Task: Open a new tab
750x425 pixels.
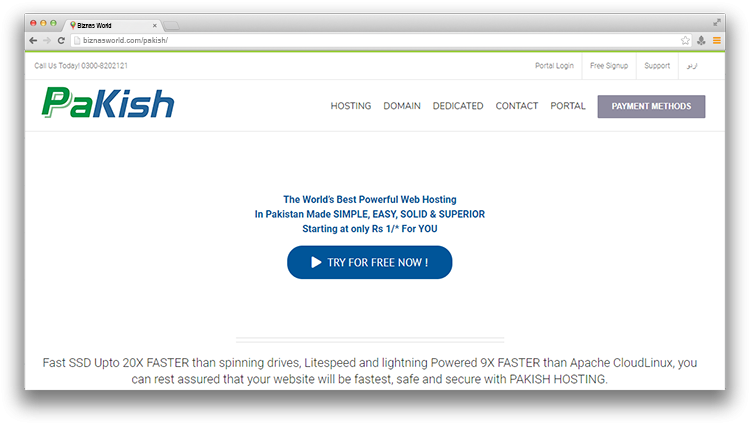Action: 172,24
